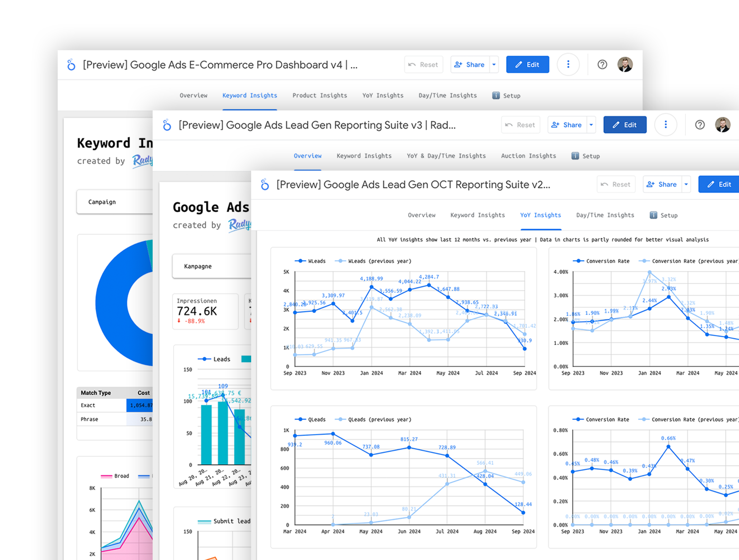Click Submit lead legend entry in Lead Gen v3 chart
This screenshot has width=739, height=560.
224,521
